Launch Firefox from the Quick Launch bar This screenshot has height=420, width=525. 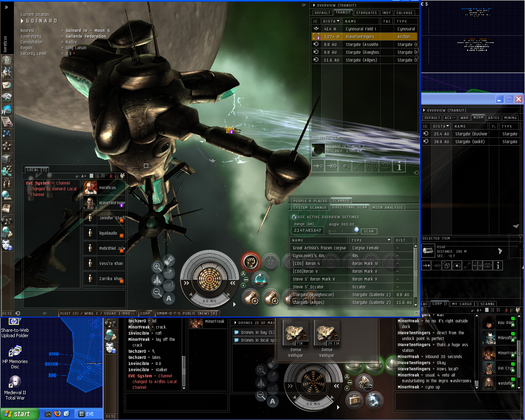click(x=57, y=414)
